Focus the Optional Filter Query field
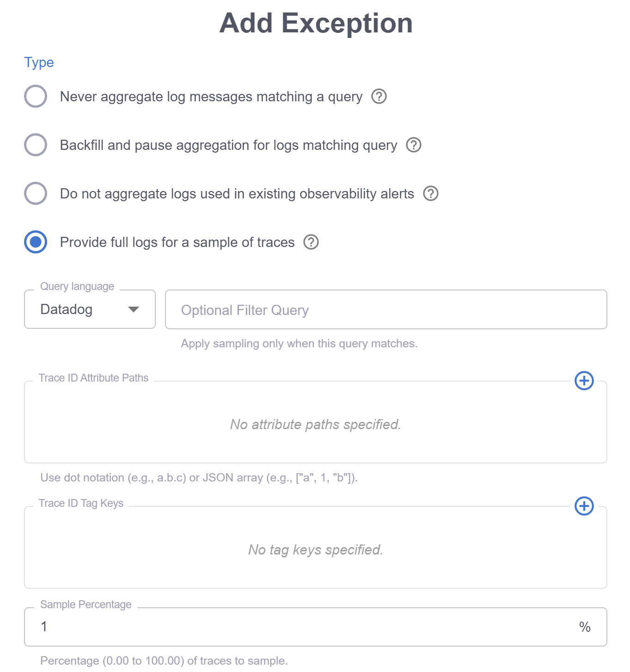Image resolution: width=630 pixels, height=672 pixels. pos(386,309)
